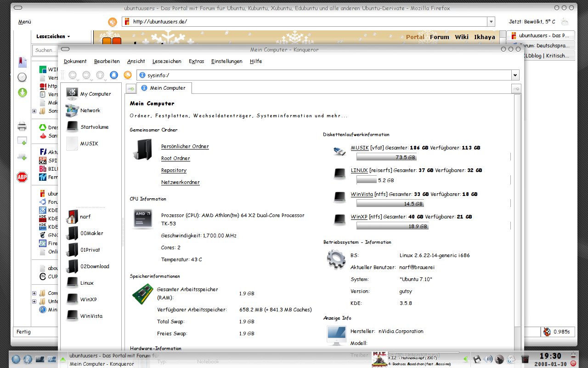Image resolution: width=588 pixels, height=368 pixels.
Task: Open Startvolume in the Konqueror sidebar
Action: [88, 127]
